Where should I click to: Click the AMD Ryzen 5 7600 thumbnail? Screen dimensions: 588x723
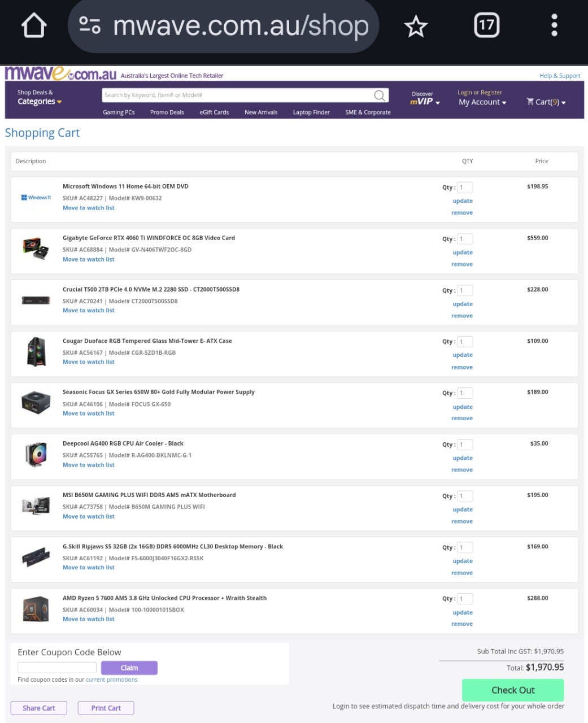point(36,609)
